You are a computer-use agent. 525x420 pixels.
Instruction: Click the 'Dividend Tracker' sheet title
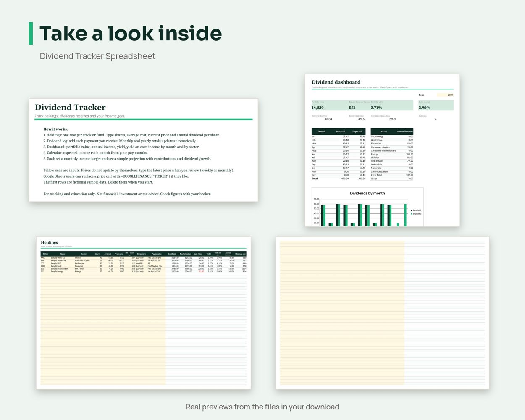70,107
